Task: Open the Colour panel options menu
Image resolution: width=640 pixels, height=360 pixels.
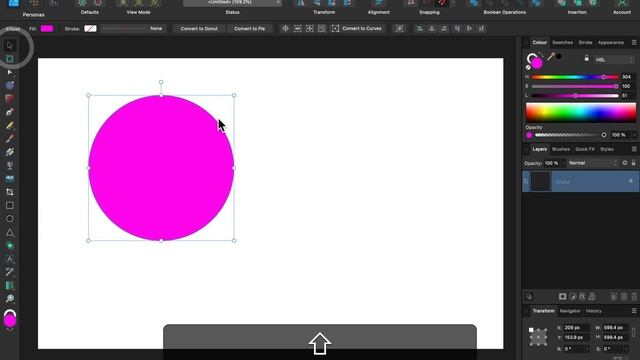Action: [x=634, y=42]
